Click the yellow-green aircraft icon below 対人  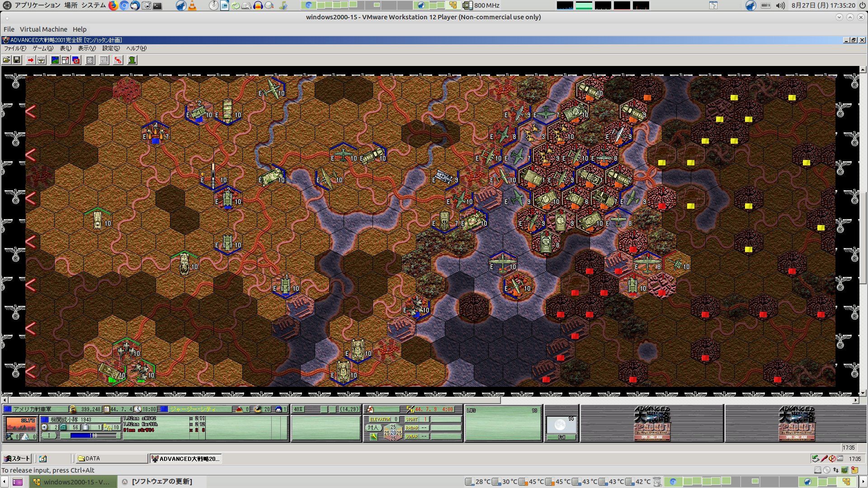click(373, 436)
